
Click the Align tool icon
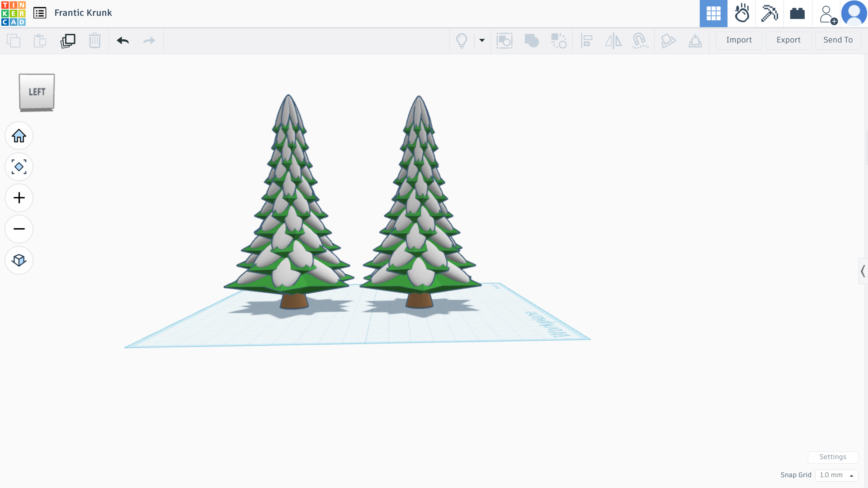(587, 41)
